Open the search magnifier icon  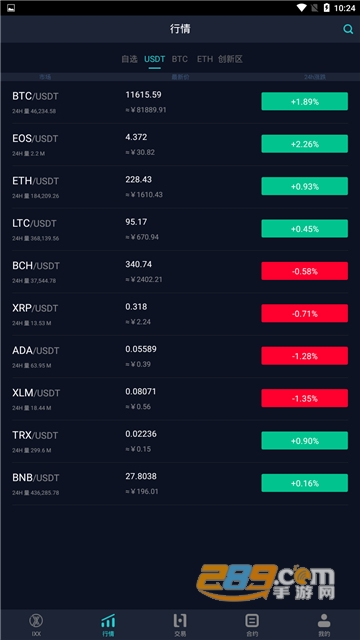click(348, 29)
